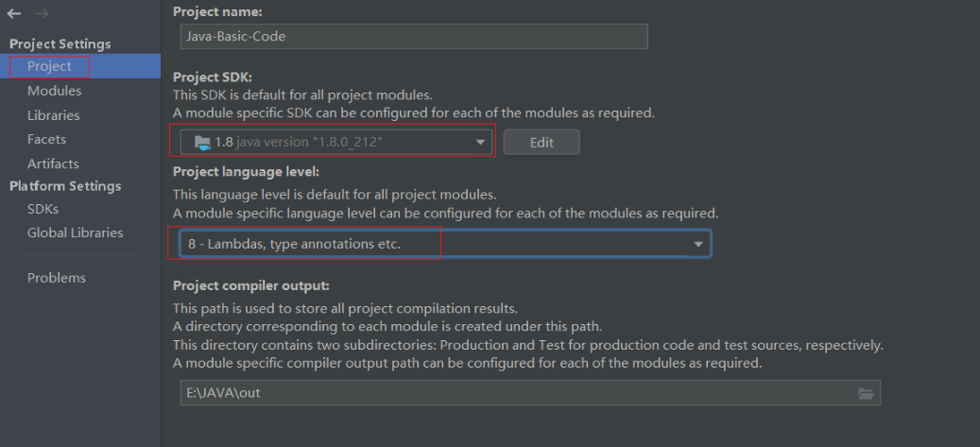Viewport: 980px width, 447px height.
Task: Click the compiler output path field
Action: point(515,393)
